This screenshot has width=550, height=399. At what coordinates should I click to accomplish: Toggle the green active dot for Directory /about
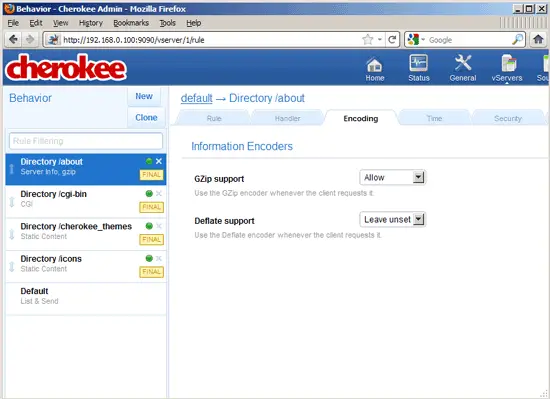tap(149, 161)
